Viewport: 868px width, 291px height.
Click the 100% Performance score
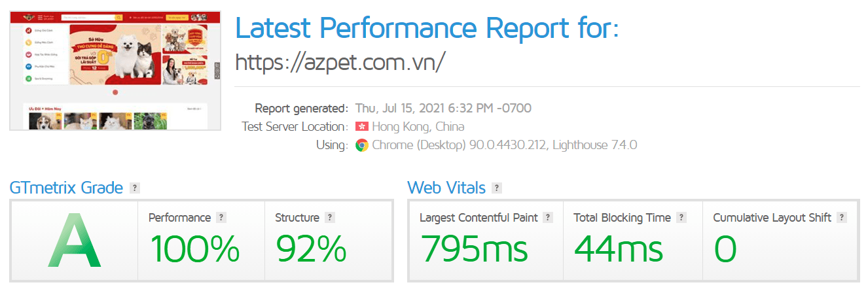(x=194, y=249)
